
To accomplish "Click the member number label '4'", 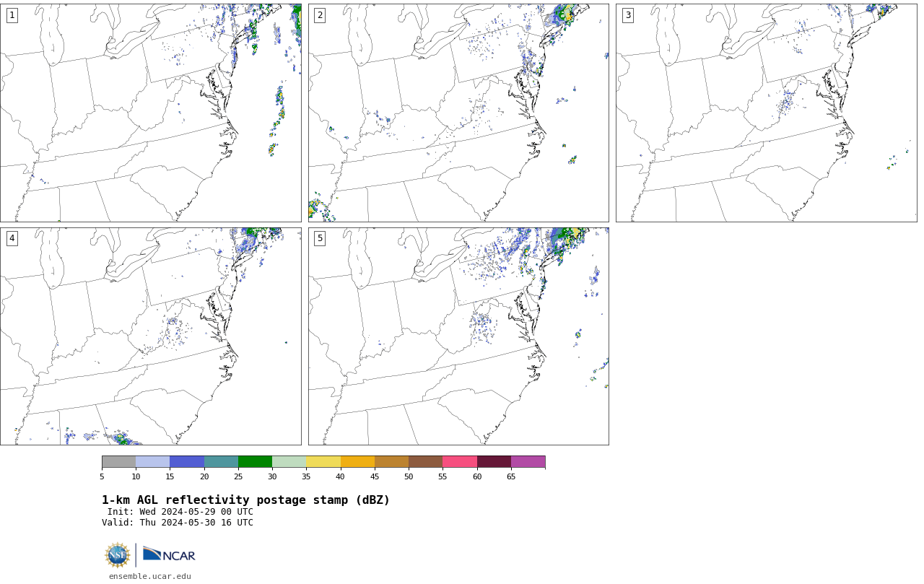I will 12,238.
